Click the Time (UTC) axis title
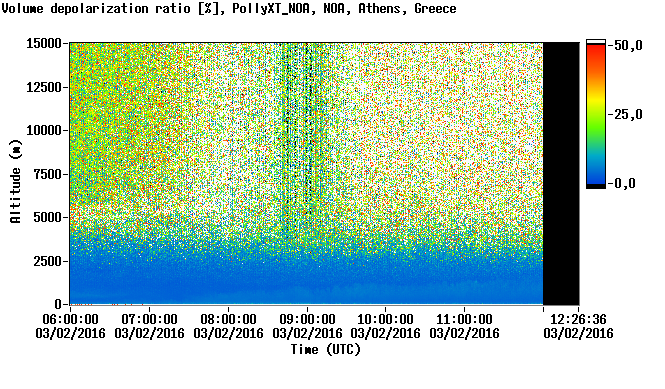The height and width of the screenshot is (389, 665). (325, 350)
